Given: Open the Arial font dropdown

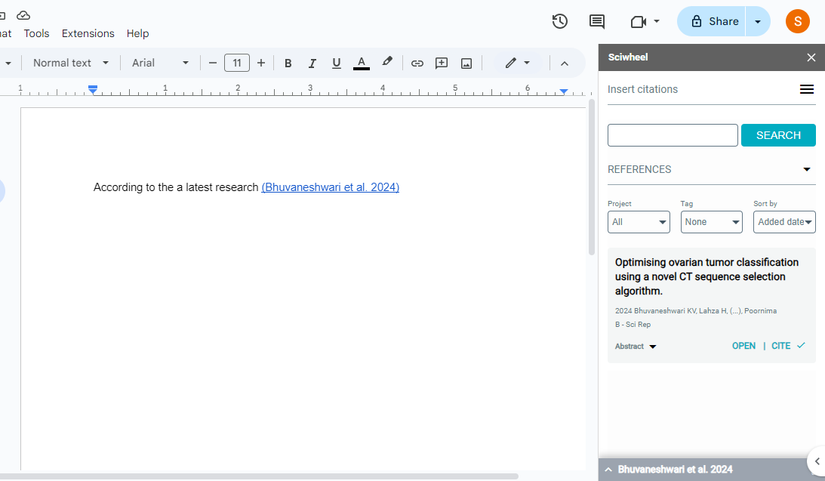Looking at the screenshot, I should pos(160,63).
